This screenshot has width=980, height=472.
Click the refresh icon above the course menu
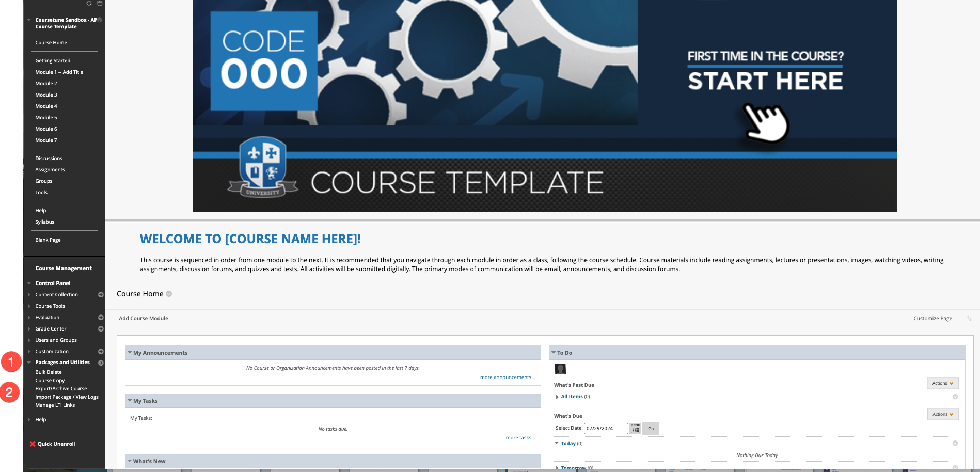(89, 3)
